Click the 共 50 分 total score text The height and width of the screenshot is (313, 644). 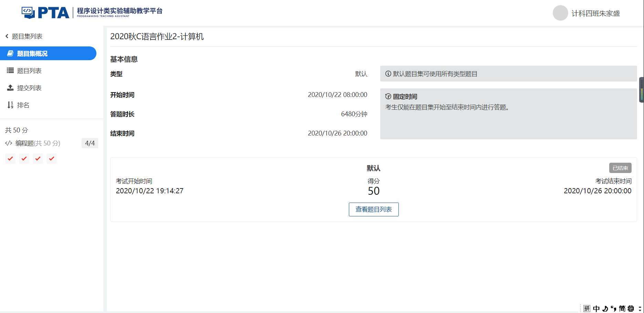point(17,130)
